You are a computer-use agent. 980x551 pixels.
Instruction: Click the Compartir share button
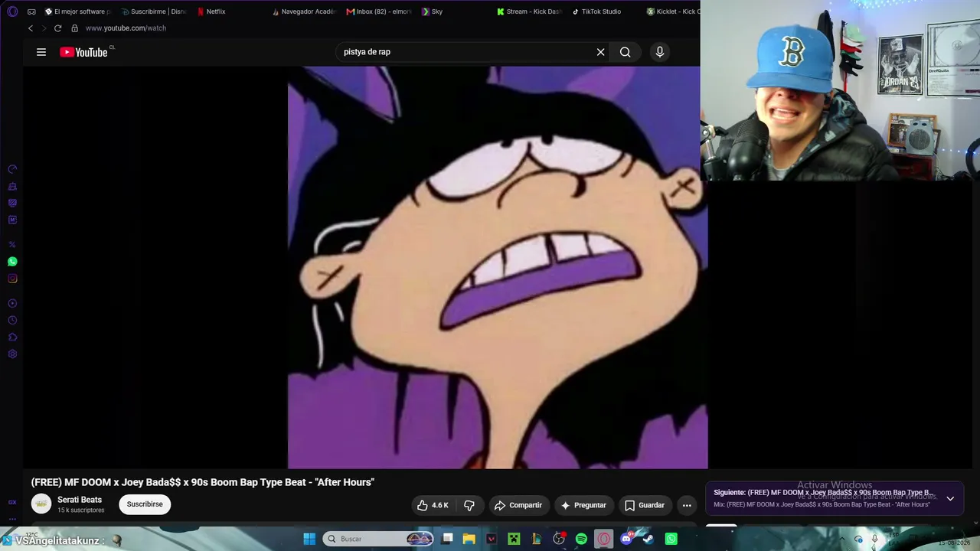(518, 505)
